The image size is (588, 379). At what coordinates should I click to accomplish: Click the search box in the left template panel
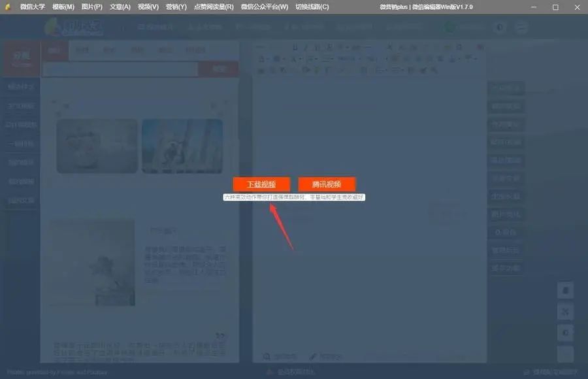click(120, 69)
